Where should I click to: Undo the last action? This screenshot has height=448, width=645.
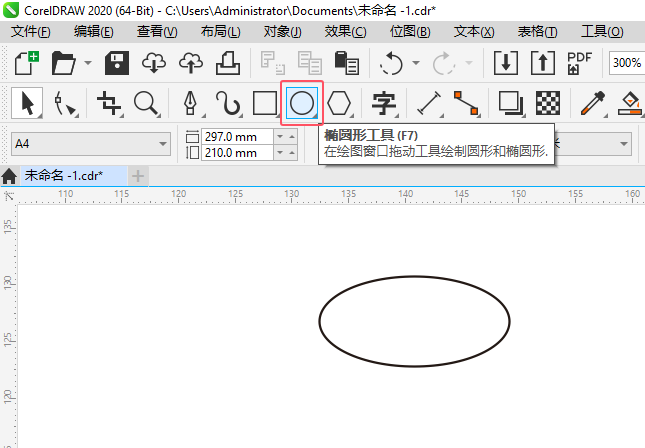pyautogui.click(x=391, y=63)
